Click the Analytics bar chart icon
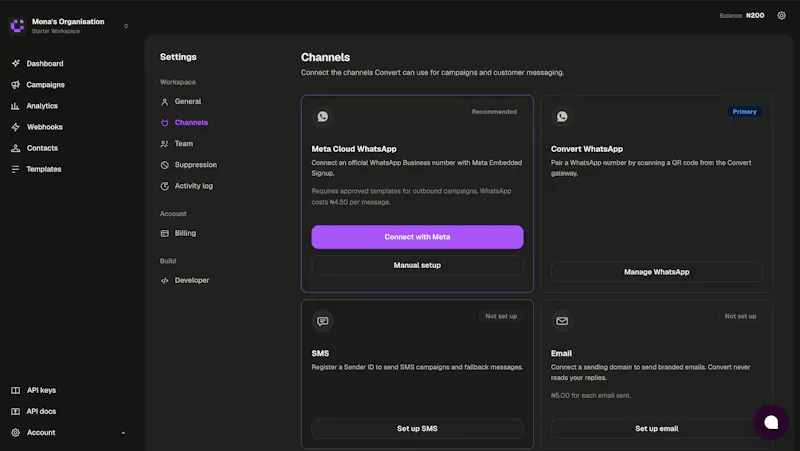 [x=15, y=106]
